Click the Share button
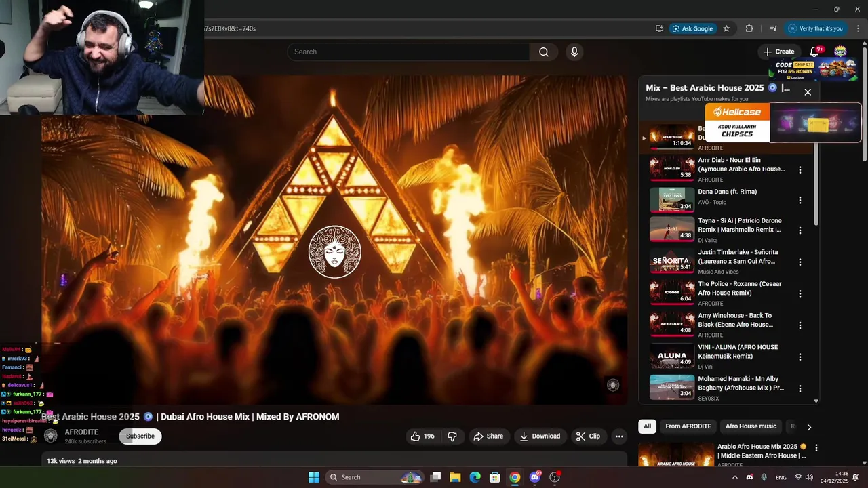The image size is (868, 488). [488, 436]
